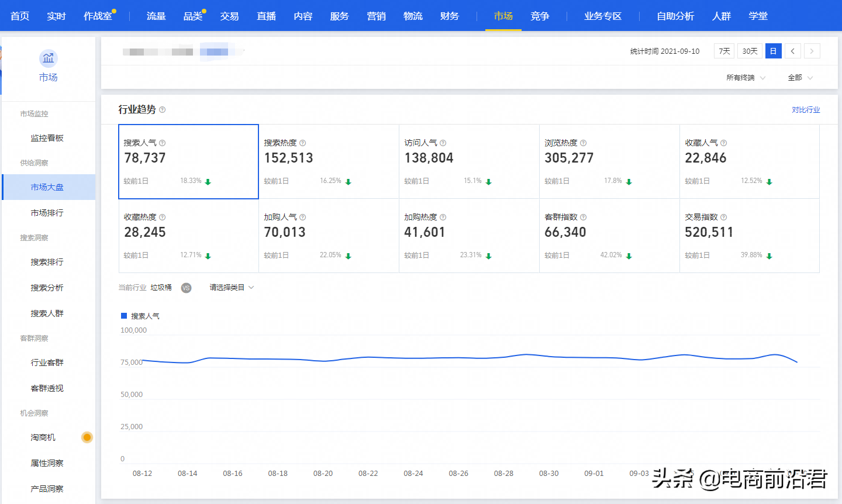Open 搜索分析 in the sidebar
Image resolution: width=842 pixels, height=504 pixels.
point(47,288)
